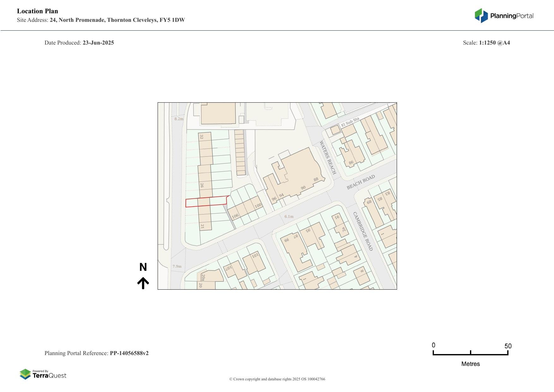Click building number 86 near Waters Reach
Screen dimensions: 554x392
[x=351, y=163]
